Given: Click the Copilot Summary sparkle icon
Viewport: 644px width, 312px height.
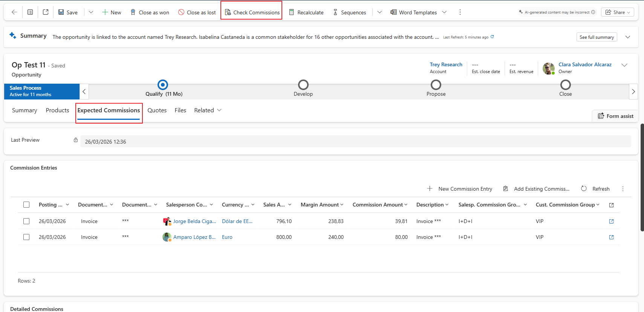Looking at the screenshot, I should coord(13,35).
